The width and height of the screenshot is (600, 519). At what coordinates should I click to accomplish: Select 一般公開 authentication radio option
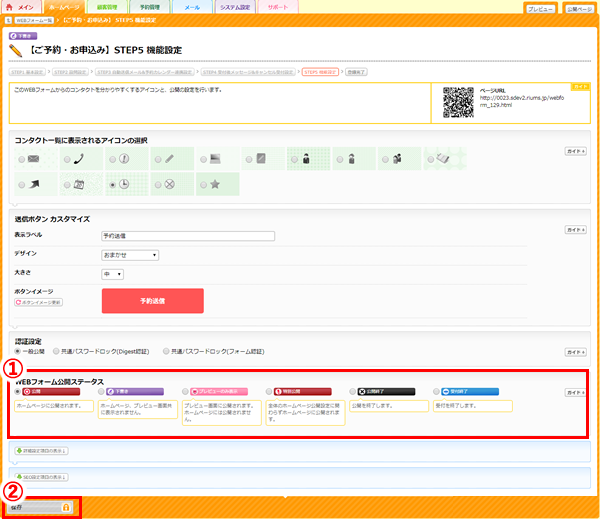pyautogui.click(x=16, y=351)
